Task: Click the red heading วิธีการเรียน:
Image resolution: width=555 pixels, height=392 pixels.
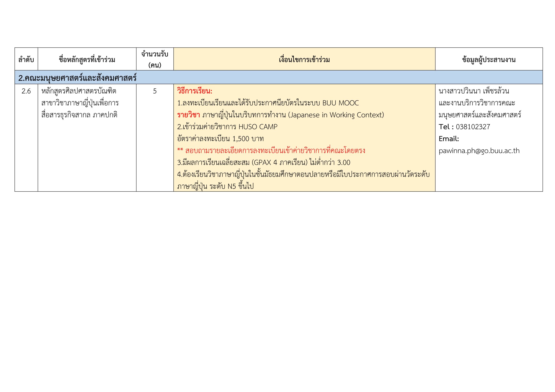Action: coord(195,91)
